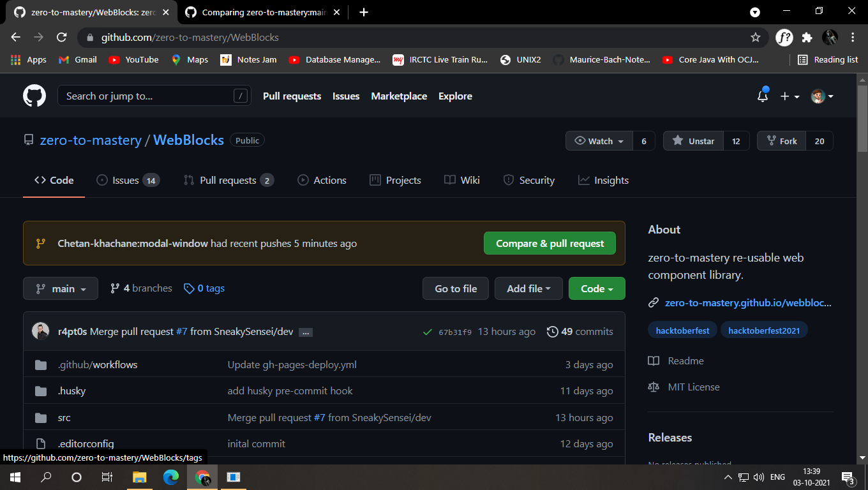
Task: Expand the commit message ellipsis
Action: click(306, 332)
